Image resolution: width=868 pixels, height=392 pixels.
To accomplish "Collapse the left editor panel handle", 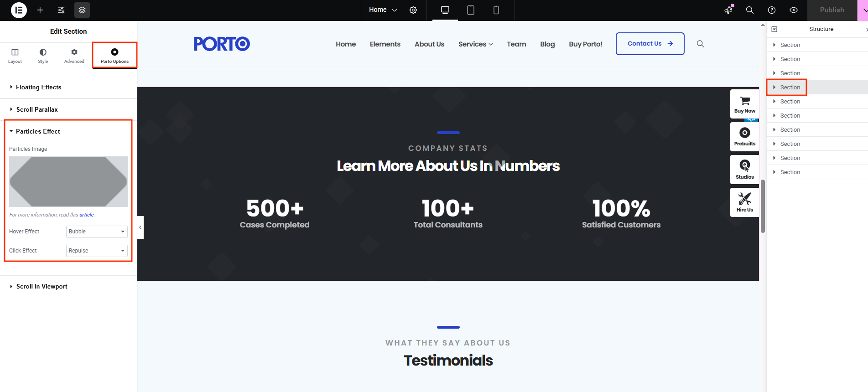I will tap(140, 227).
